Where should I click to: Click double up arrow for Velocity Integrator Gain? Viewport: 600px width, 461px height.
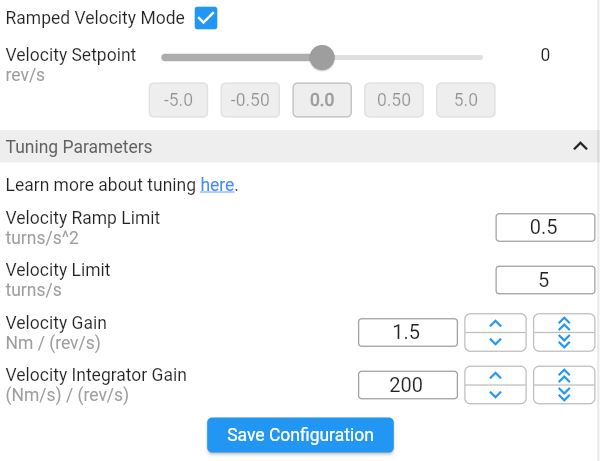564,375
